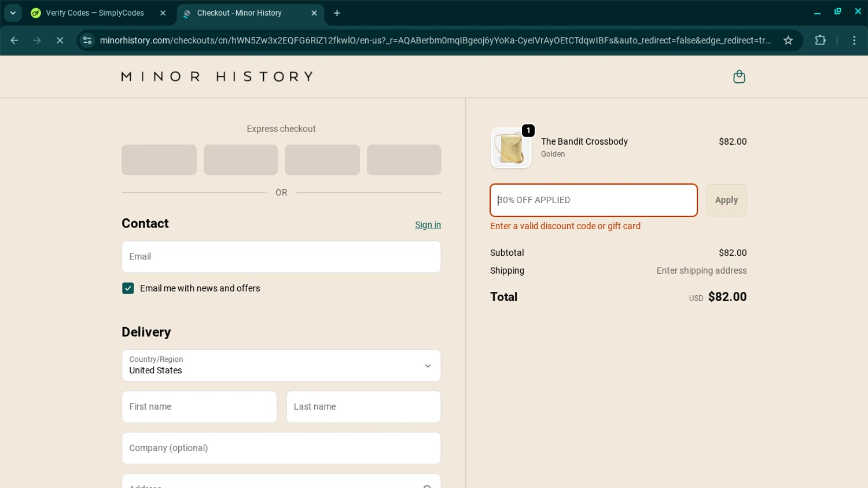Uncheck Email me with news and offers
This screenshot has height=488, width=868.
click(128, 288)
